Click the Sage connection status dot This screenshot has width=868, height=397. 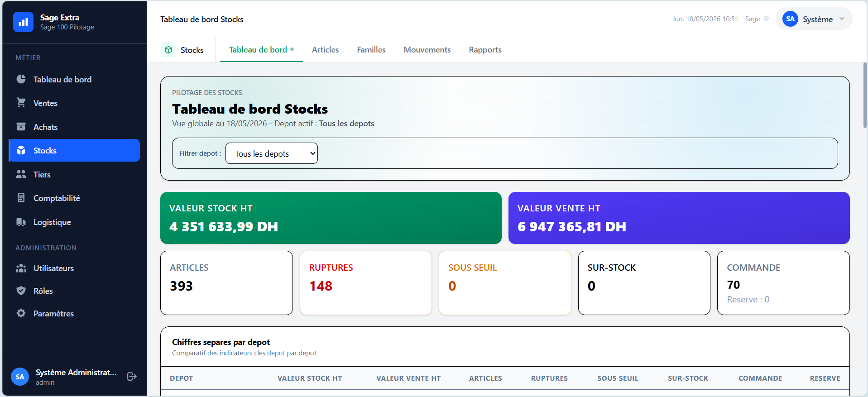tap(766, 19)
